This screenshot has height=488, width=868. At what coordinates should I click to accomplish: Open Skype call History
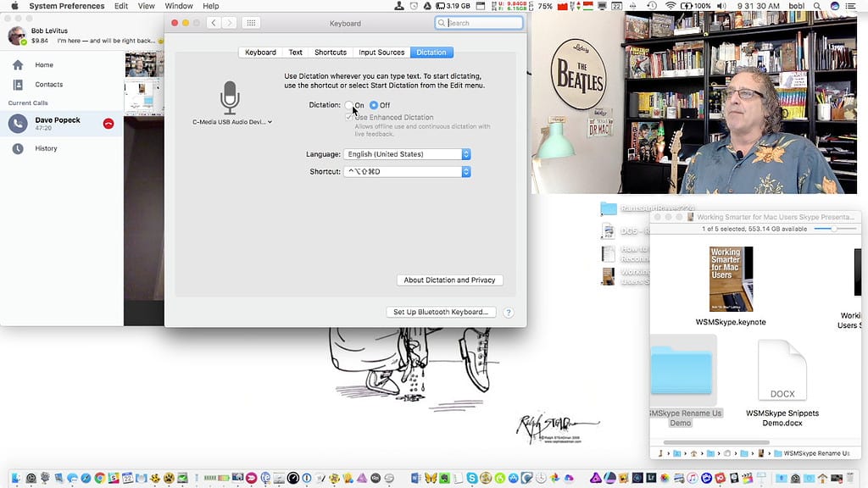point(46,149)
